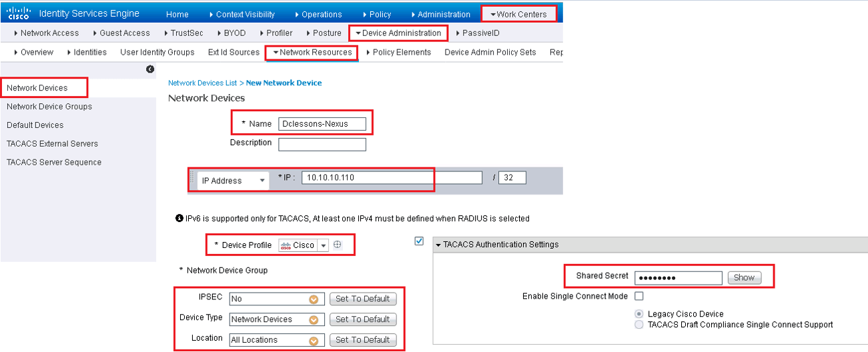
Task: Open the Profiler submenu
Action: (276, 33)
